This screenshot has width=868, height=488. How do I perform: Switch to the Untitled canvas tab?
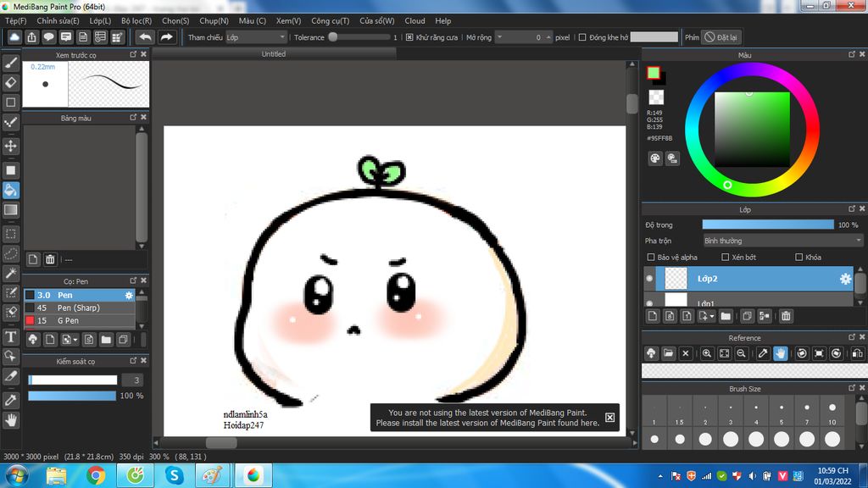click(274, 53)
